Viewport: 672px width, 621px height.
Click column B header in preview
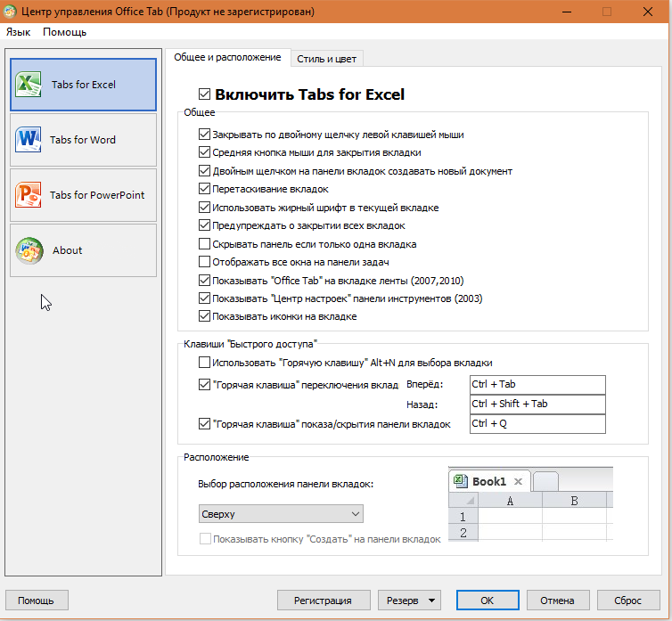point(574,500)
